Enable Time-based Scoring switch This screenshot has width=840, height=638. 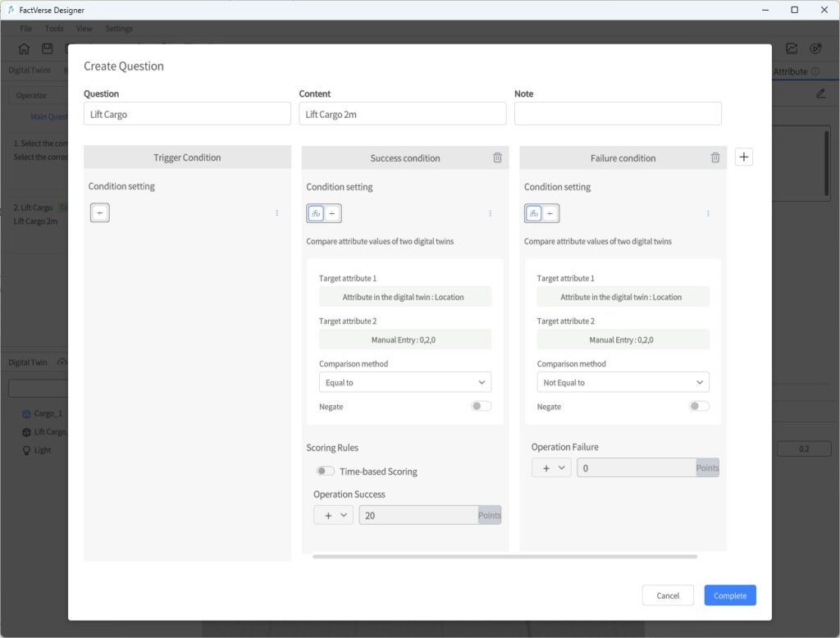(326, 472)
